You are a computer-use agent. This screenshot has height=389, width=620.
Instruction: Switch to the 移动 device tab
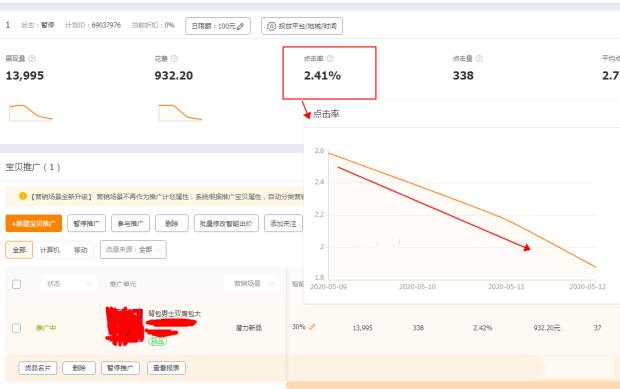click(81, 250)
